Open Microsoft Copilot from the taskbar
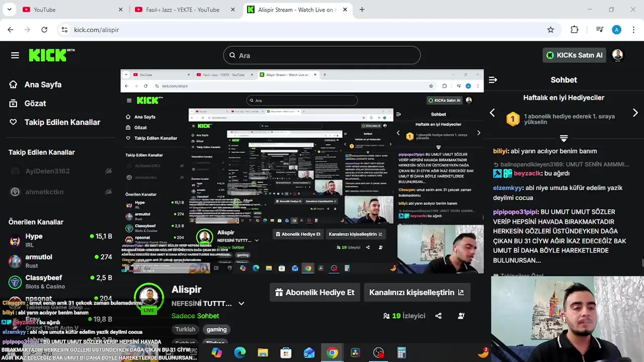This screenshot has height=362, width=644. 217,353
